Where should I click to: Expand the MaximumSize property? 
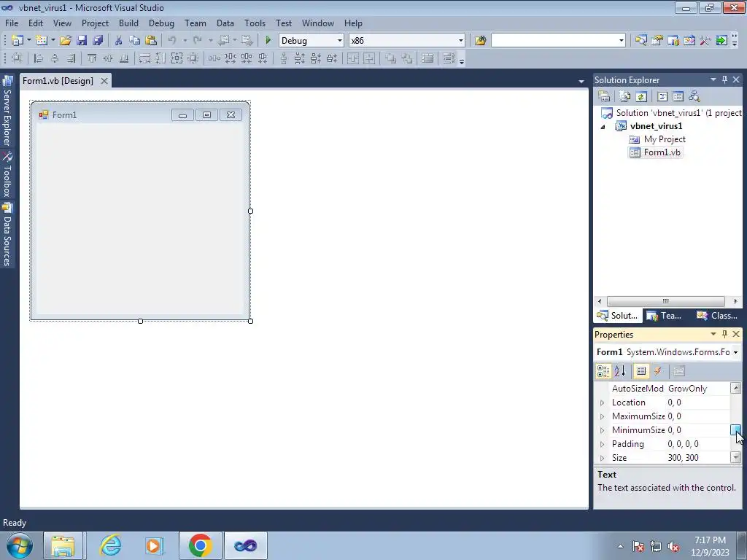click(x=602, y=416)
